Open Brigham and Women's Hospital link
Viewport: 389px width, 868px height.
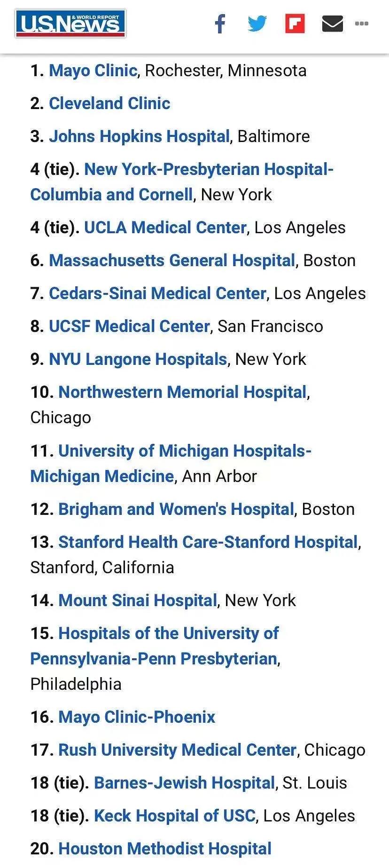pos(176,509)
